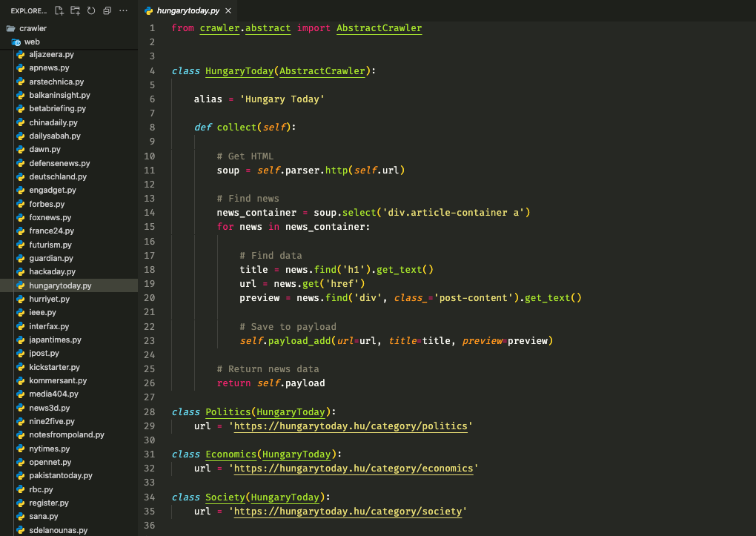Click the '# Return news data' comment
Viewport: 756px width, 536px height.
point(268,369)
